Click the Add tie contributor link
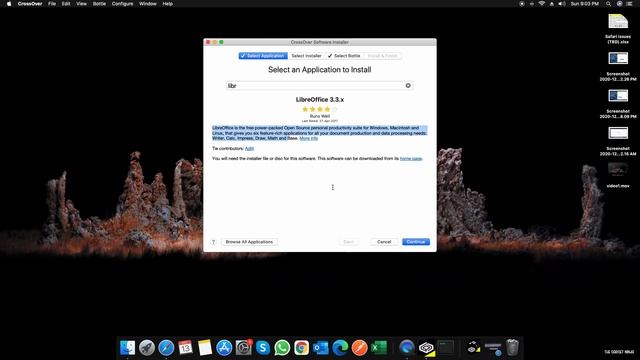 249,149
